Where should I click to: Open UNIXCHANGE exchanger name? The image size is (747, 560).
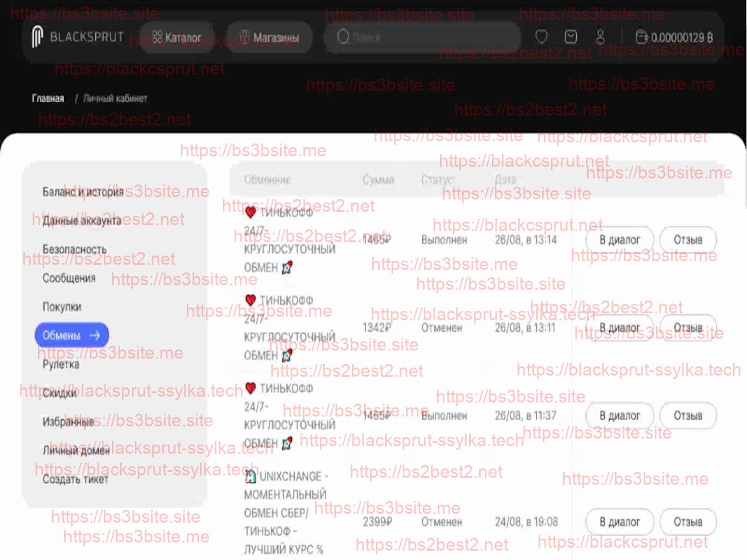click(286, 513)
